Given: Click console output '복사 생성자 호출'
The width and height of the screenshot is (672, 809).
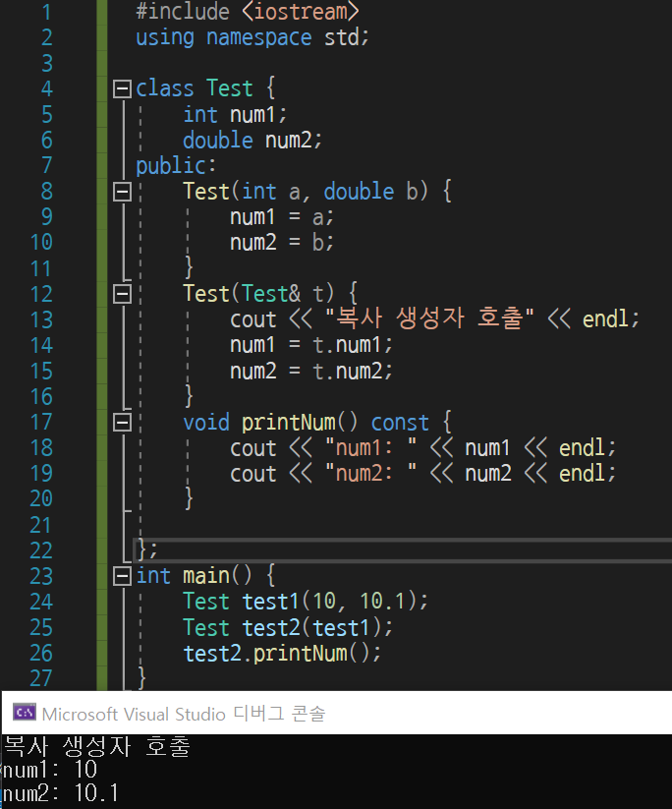Looking at the screenshot, I should 97,746.
